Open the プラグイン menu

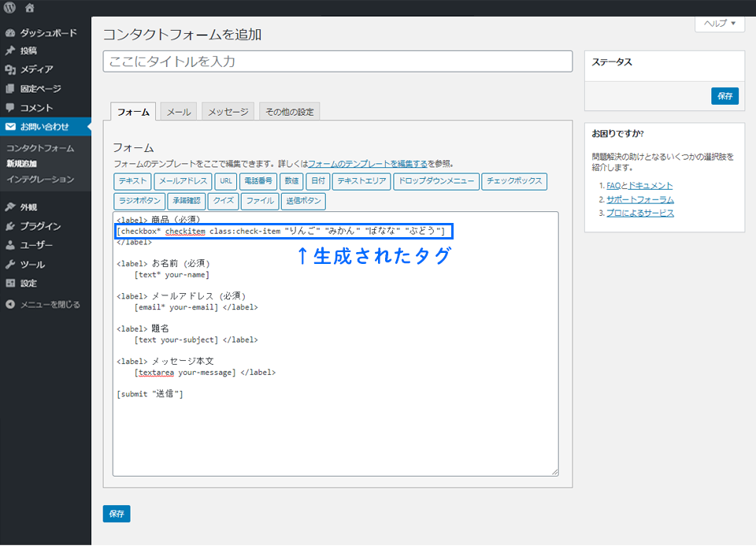click(40, 226)
